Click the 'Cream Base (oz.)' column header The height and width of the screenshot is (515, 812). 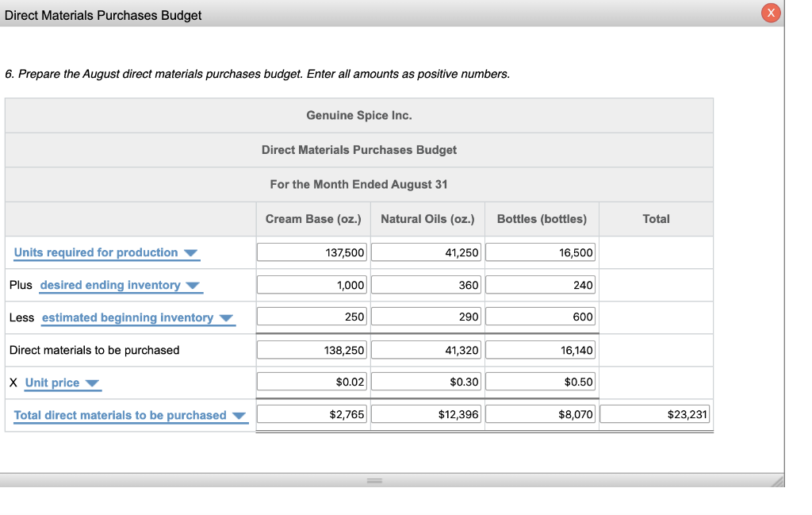pos(313,219)
